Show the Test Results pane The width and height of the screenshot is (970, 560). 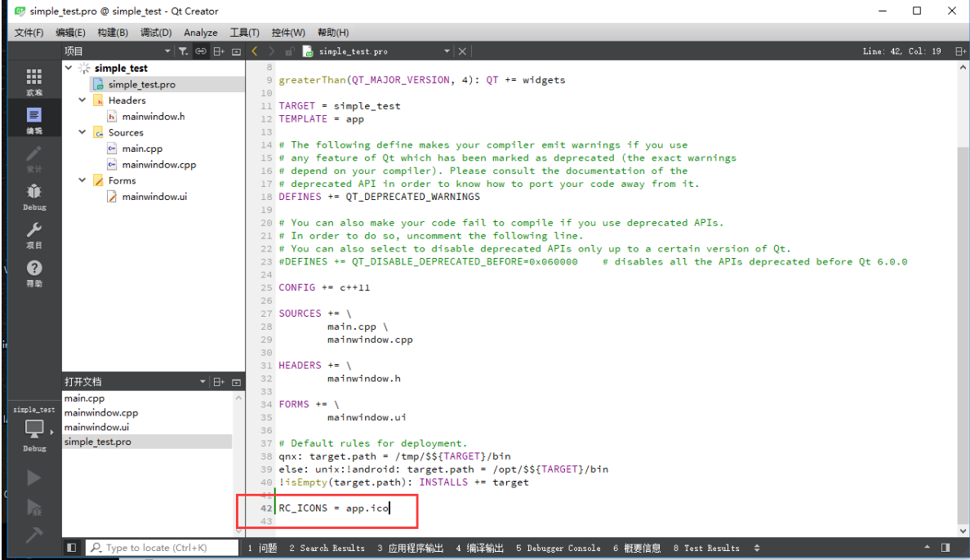pyautogui.click(x=705, y=549)
